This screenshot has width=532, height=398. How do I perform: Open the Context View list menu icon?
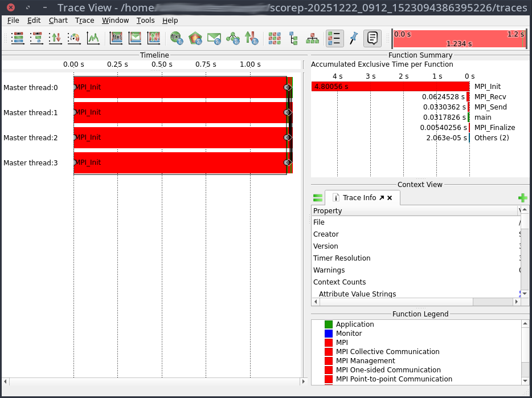point(318,198)
